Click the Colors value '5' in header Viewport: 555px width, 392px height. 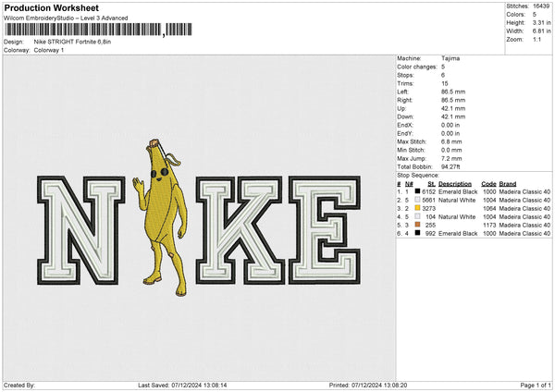click(535, 15)
